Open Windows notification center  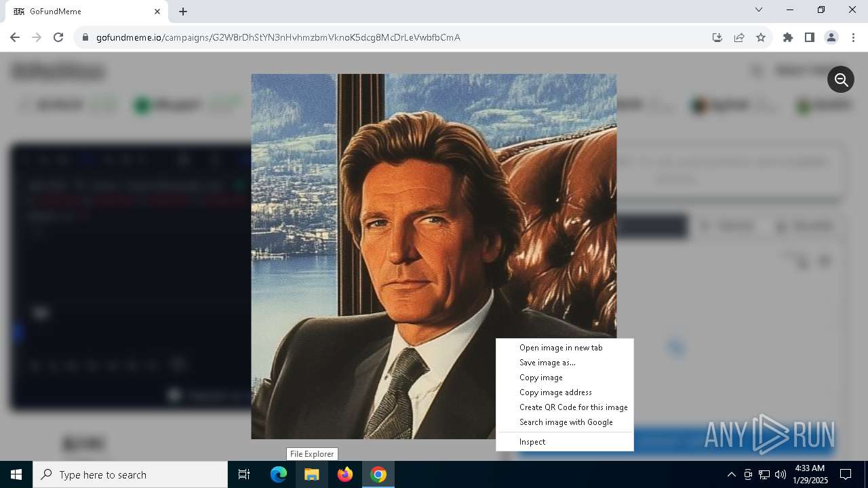coord(846,474)
